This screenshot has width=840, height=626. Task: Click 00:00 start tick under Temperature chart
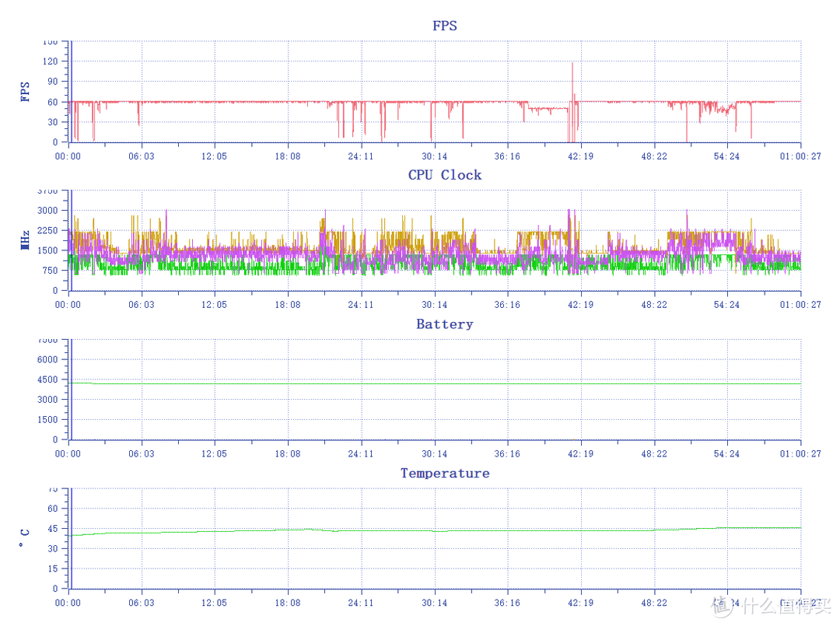(x=68, y=603)
